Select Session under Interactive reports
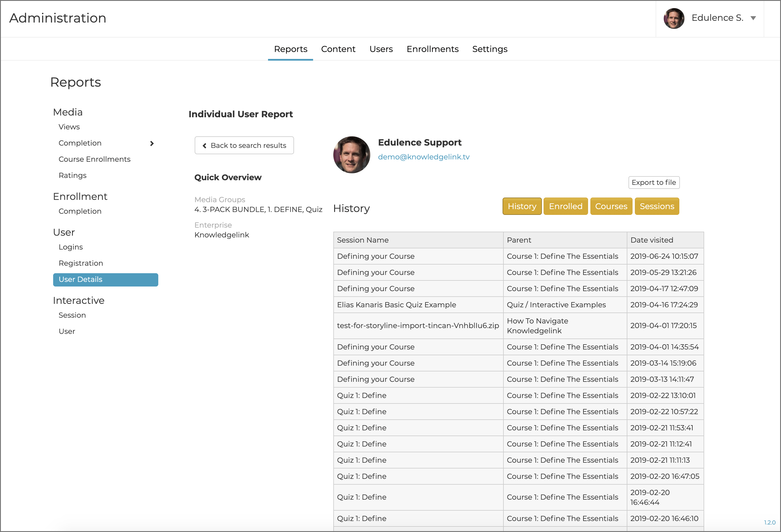This screenshot has height=532, width=781. (x=72, y=315)
